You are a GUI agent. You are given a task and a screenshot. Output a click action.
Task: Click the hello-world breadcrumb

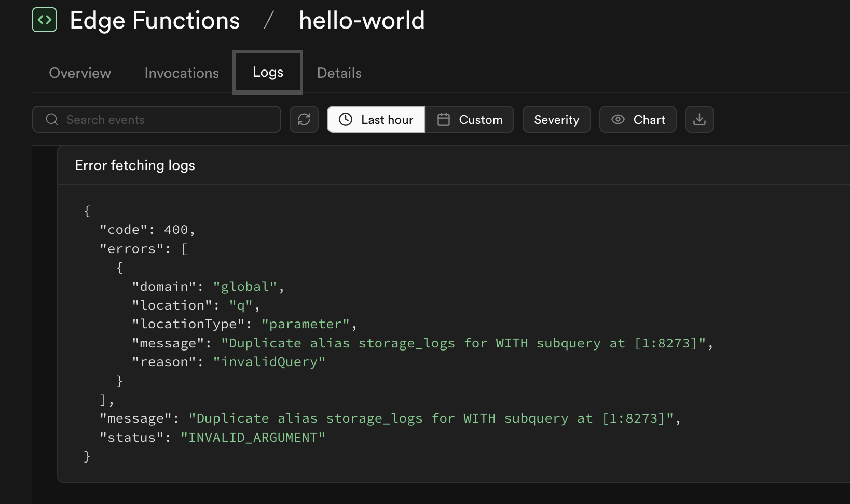pyautogui.click(x=361, y=20)
